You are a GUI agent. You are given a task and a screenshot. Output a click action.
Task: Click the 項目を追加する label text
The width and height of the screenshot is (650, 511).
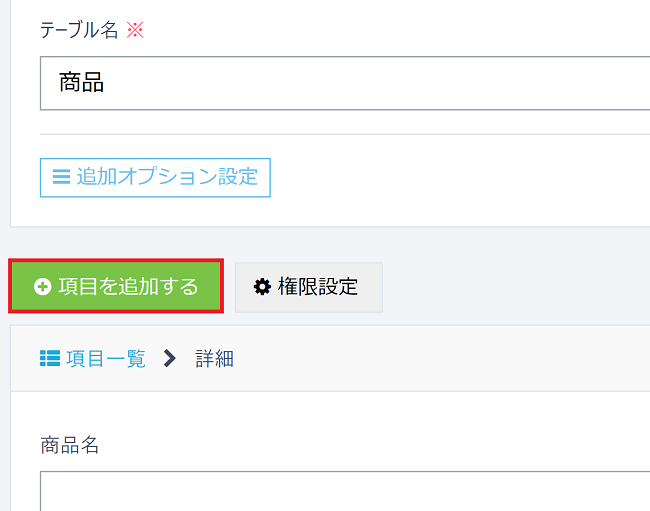(128, 287)
